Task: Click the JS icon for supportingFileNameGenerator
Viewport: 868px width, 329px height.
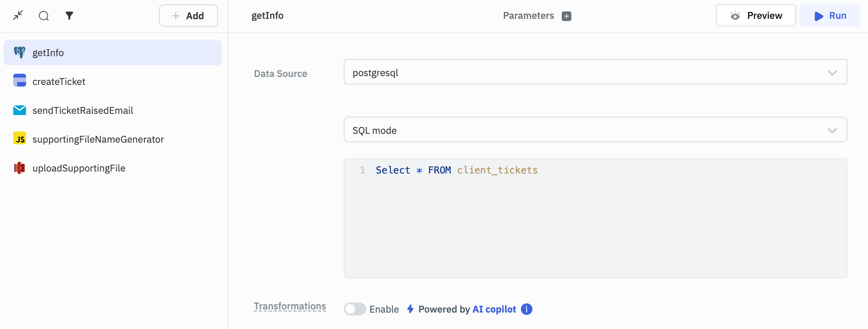Action: [20, 139]
